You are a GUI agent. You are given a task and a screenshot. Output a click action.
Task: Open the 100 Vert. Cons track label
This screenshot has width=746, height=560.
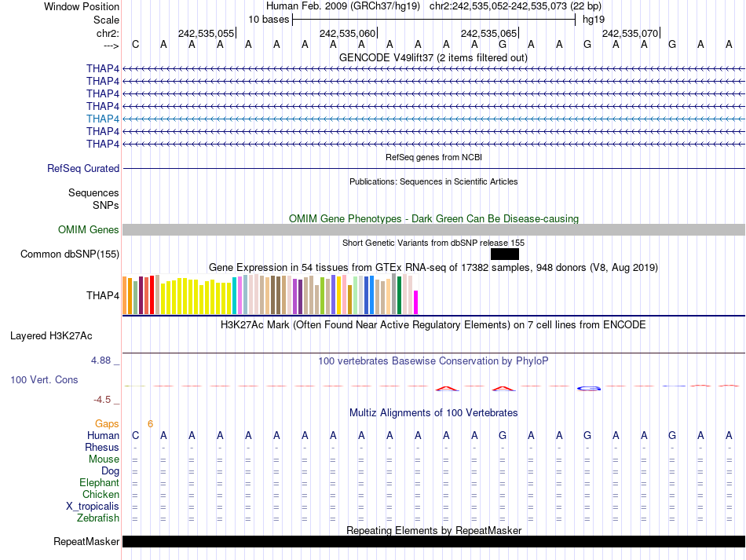(x=44, y=379)
